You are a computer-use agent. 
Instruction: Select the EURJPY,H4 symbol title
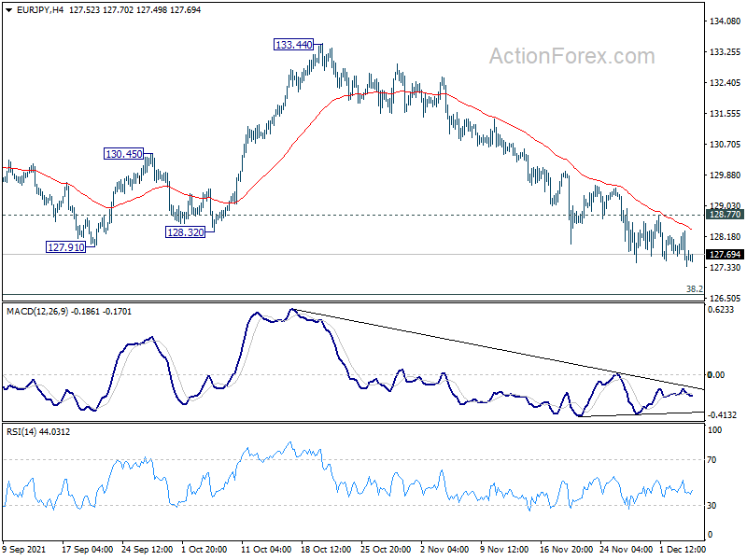pyautogui.click(x=40, y=10)
